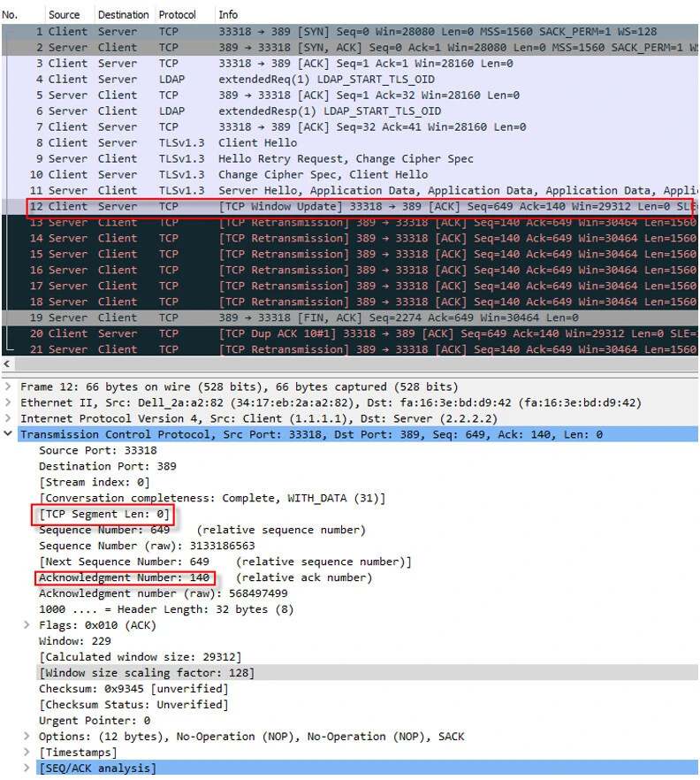
Task: Collapse the Transmission Control Protocol section
Action: (x=9, y=435)
